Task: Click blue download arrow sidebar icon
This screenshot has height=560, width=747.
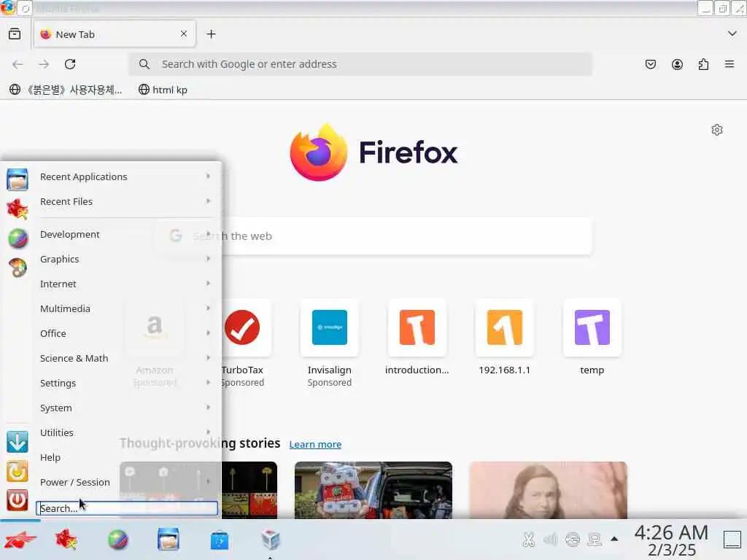Action: [18, 442]
